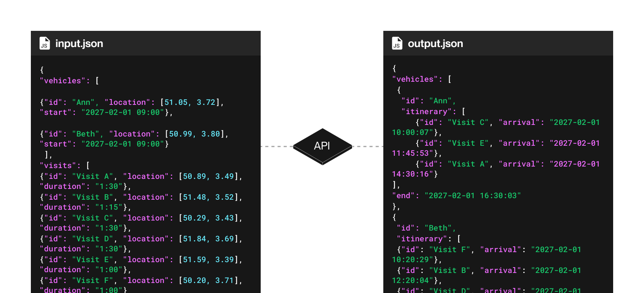Image resolution: width=644 pixels, height=293 pixels.
Task: Click "Visit F" in Beth's itinerary
Action: pos(450,249)
